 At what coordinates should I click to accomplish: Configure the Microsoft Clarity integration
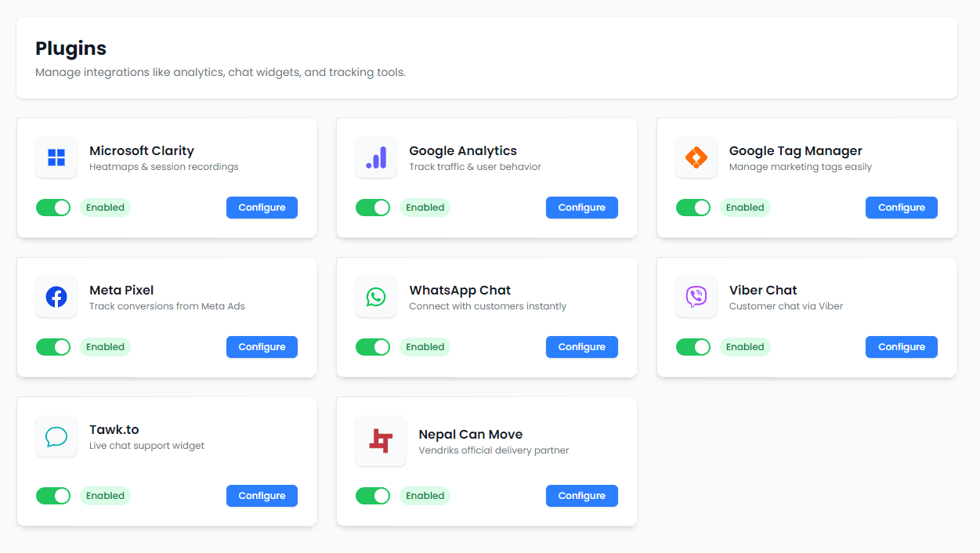[x=262, y=207]
